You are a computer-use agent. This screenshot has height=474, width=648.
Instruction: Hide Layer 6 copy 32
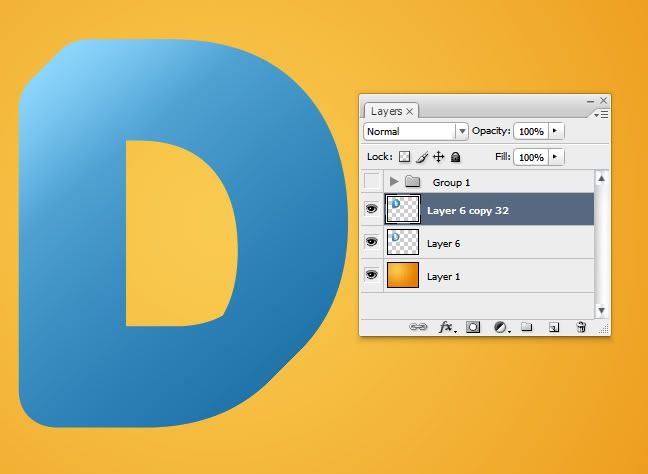tap(371, 209)
